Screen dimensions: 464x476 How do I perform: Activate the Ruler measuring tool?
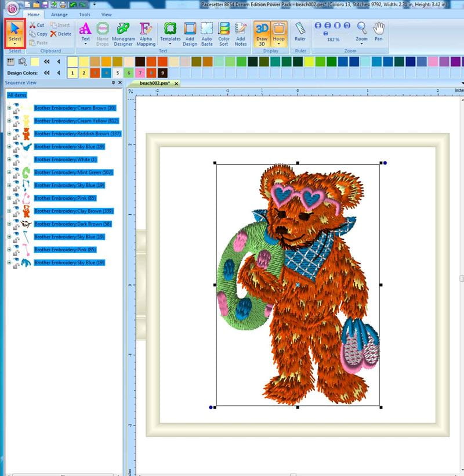[x=300, y=31]
